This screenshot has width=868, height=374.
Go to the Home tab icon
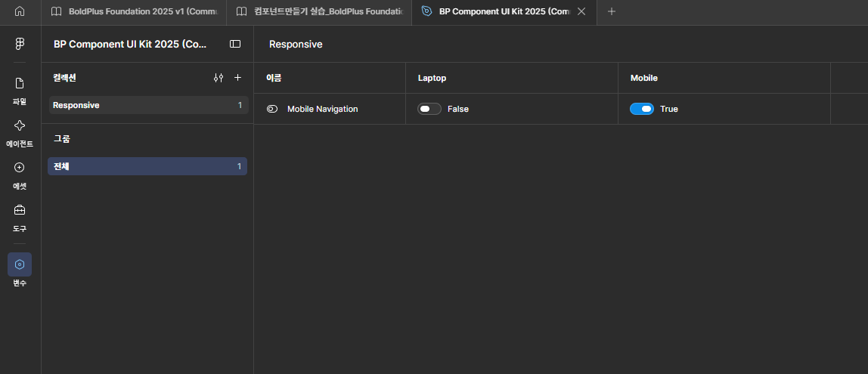click(20, 11)
